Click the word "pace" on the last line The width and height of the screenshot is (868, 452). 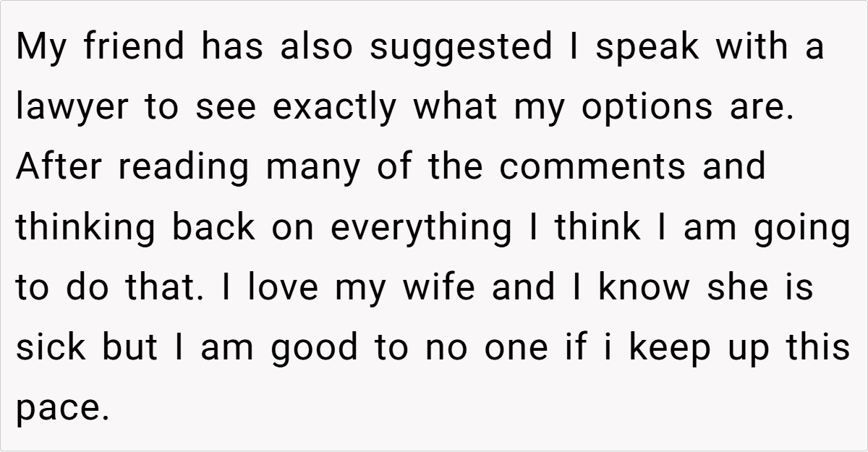click(61, 407)
